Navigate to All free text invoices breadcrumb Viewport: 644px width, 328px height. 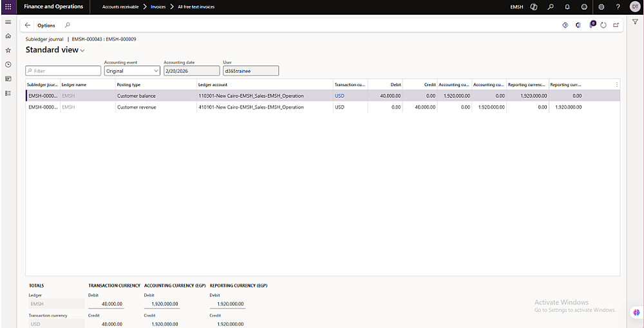tap(196, 7)
